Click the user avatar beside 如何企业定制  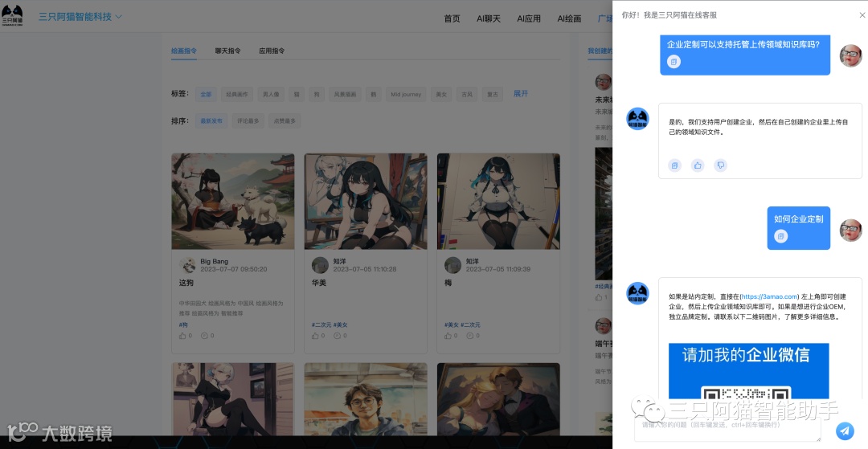pyautogui.click(x=850, y=230)
